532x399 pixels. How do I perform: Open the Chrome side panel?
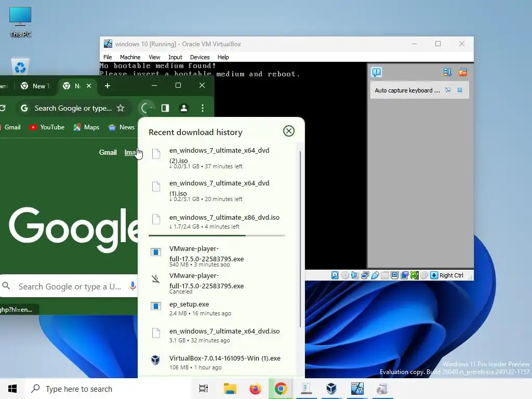pyautogui.click(x=165, y=108)
